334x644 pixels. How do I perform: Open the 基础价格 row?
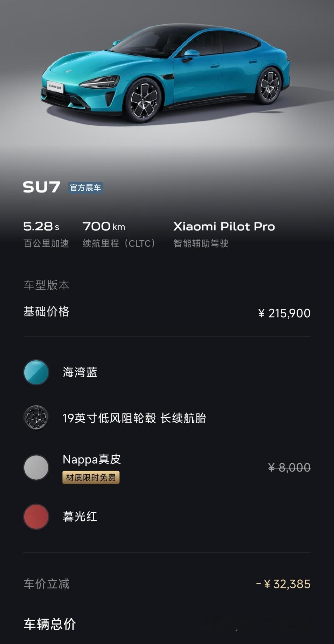(167, 312)
